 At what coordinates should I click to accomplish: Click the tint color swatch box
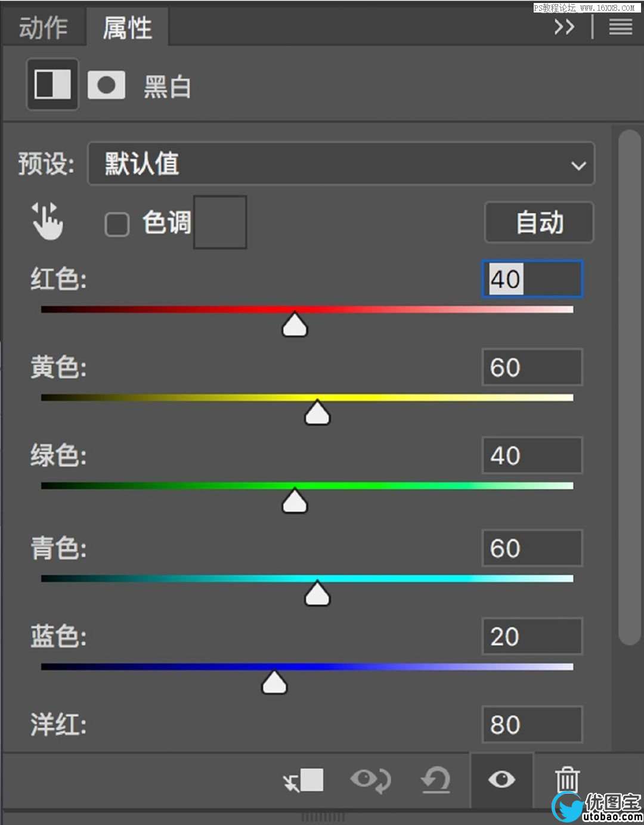point(220,222)
